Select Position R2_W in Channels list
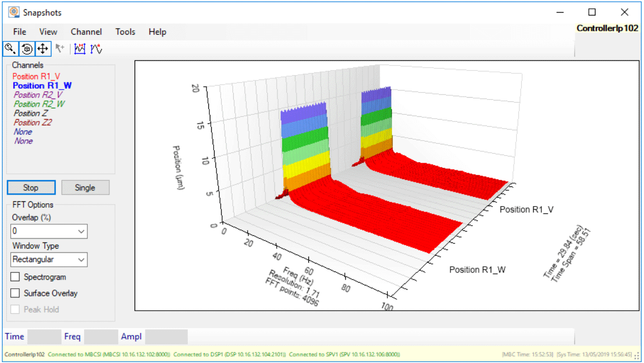 [39, 104]
